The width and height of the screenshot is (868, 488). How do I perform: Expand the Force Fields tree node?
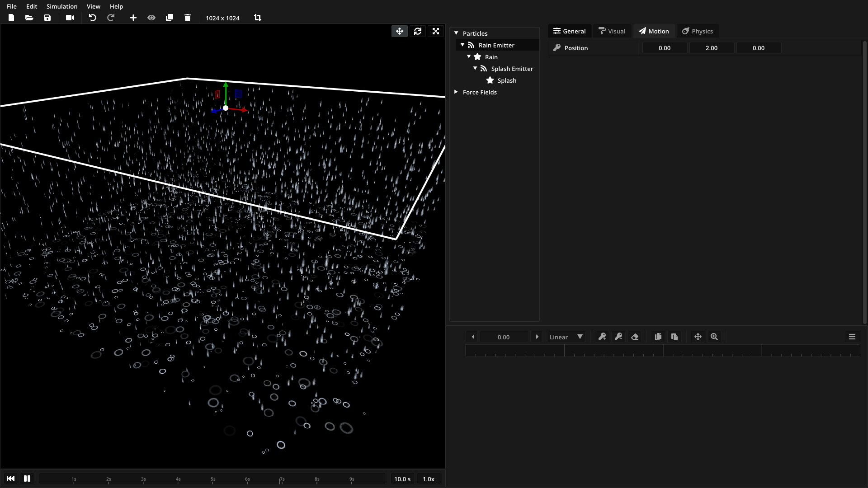[x=456, y=92]
